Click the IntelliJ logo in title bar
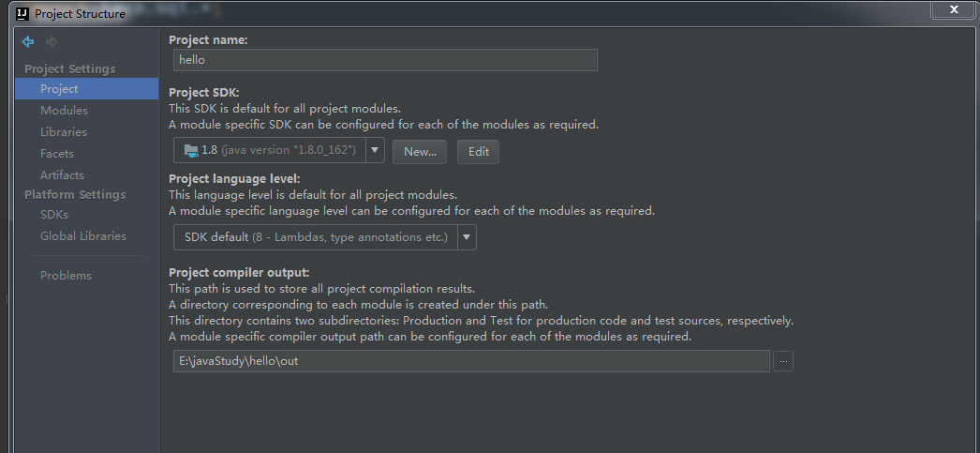 pos(20,13)
